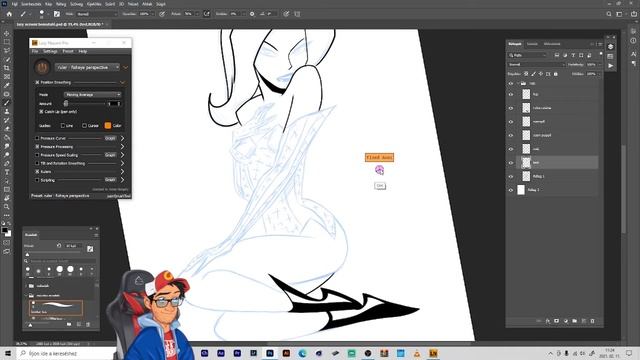Click Graph button for Pressure Curve
This screenshot has height=360, width=640.
[x=110, y=138]
